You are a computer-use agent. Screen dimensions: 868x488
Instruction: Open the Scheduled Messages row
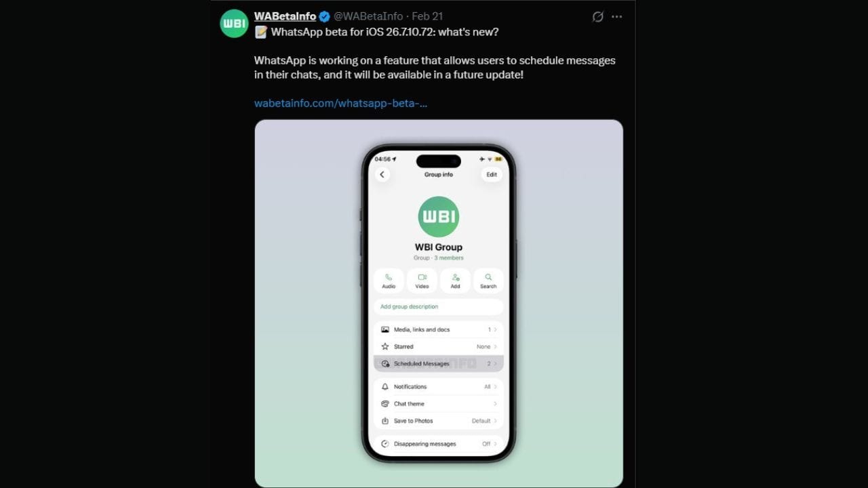pos(439,363)
